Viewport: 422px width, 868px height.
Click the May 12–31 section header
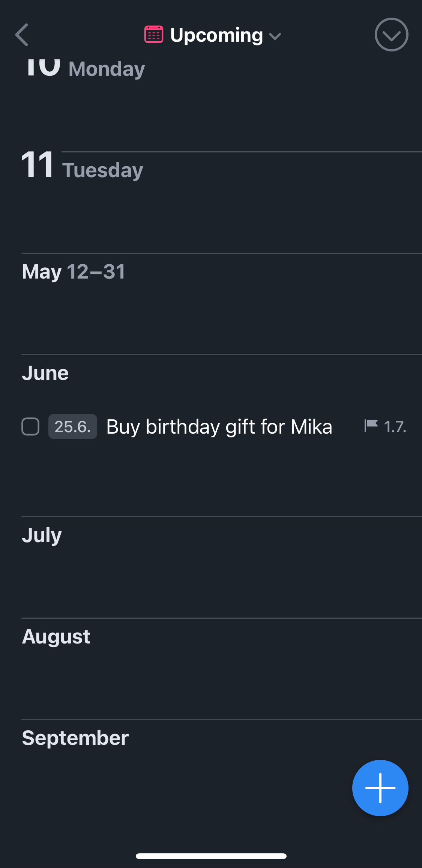click(74, 272)
